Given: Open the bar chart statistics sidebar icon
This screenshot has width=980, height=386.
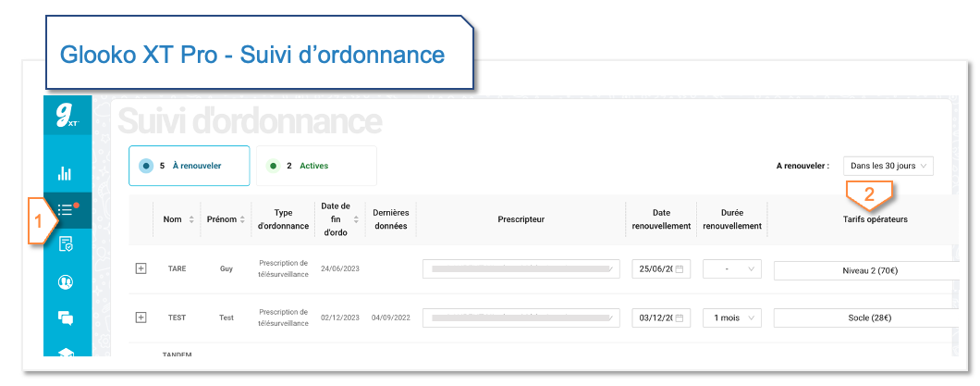Looking at the screenshot, I should click(66, 173).
